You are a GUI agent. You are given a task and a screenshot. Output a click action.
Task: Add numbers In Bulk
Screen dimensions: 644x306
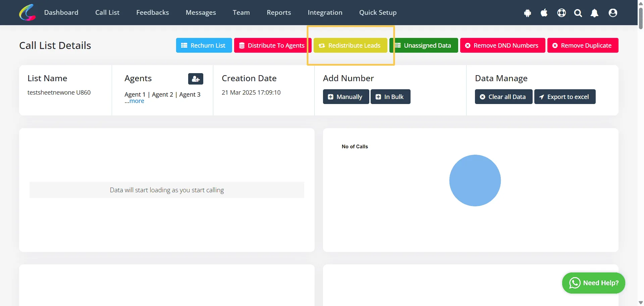coord(390,97)
